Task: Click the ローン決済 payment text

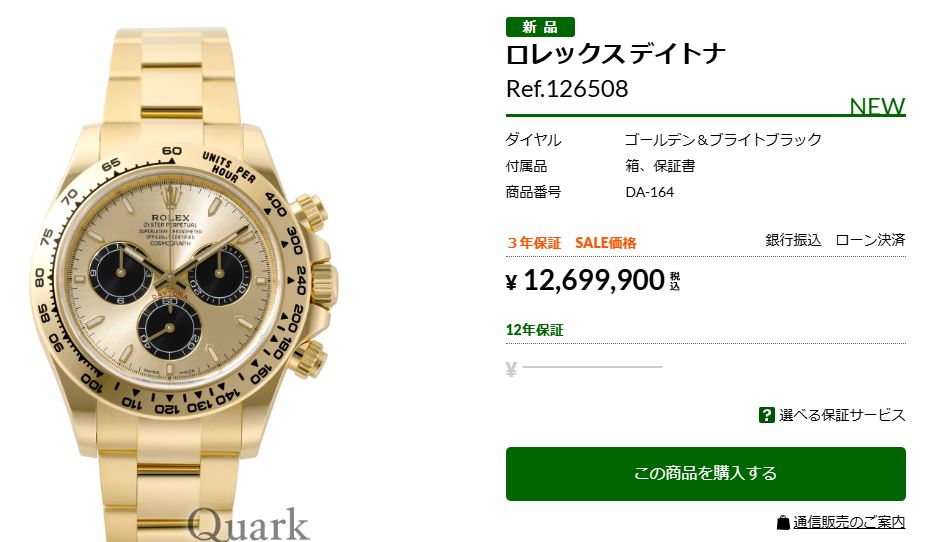Action: point(870,240)
